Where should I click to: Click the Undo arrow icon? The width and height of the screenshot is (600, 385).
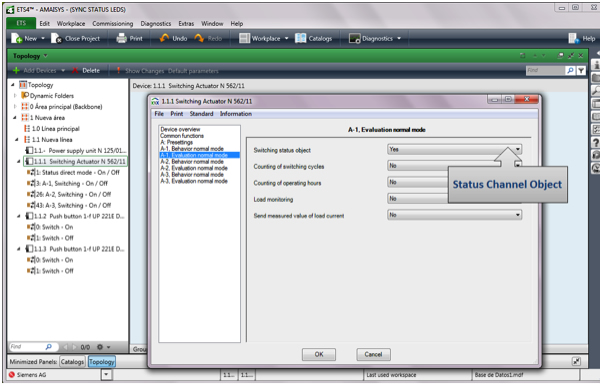tap(164, 38)
